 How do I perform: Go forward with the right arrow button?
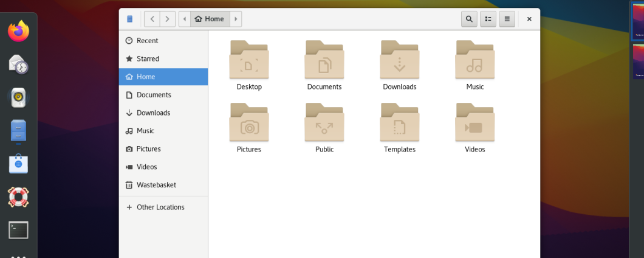click(x=168, y=19)
